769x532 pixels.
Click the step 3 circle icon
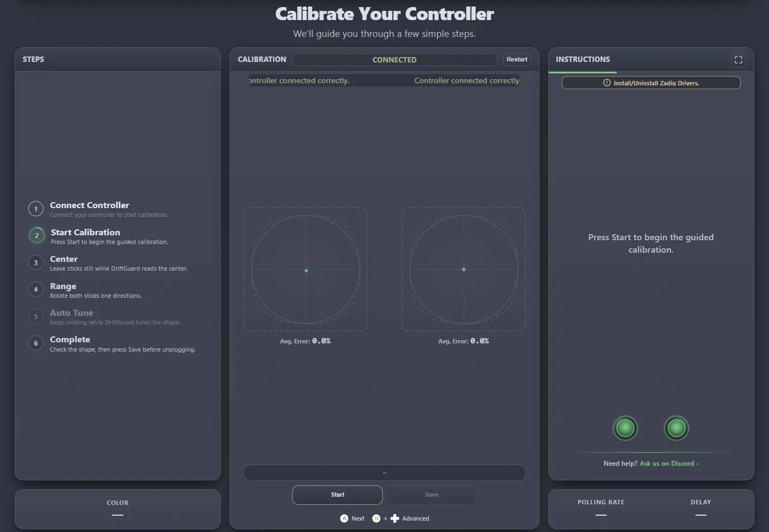(x=36, y=262)
